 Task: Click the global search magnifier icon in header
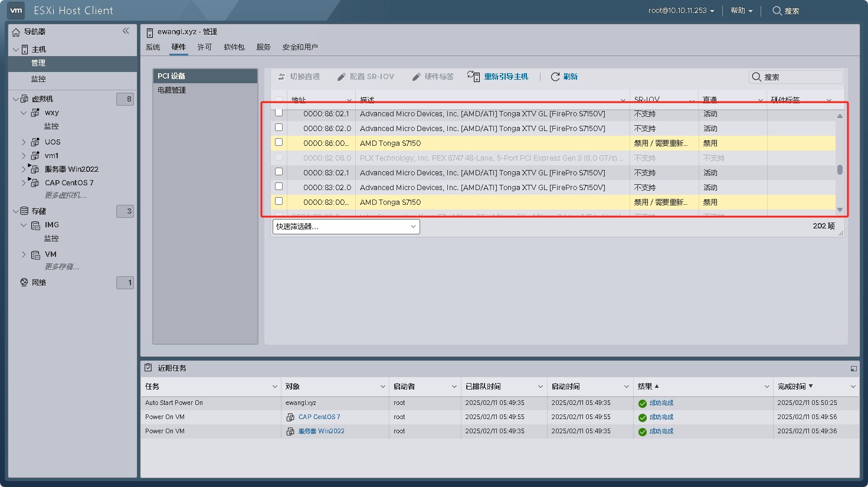(777, 11)
